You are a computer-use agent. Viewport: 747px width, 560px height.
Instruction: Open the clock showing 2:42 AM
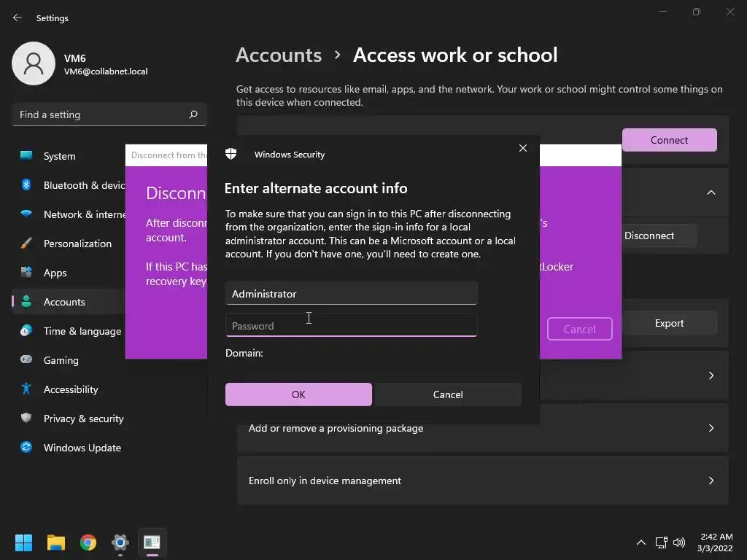[715, 542]
